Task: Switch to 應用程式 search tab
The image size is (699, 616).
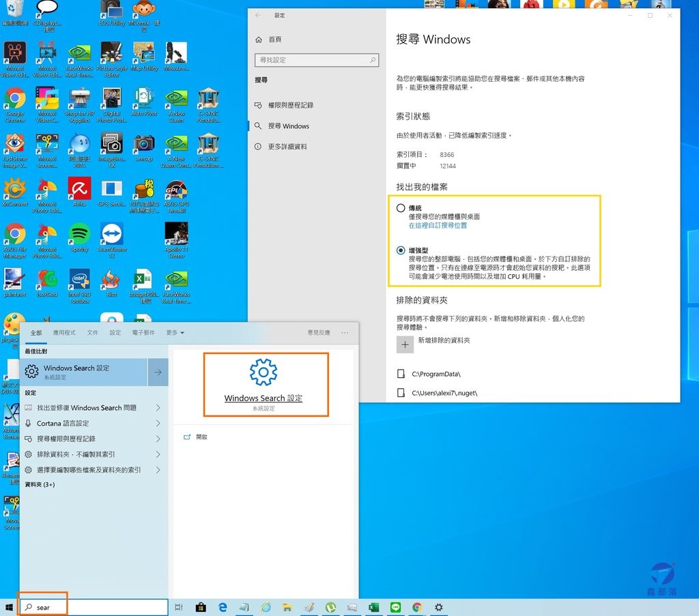Action: [x=64, y=332]
